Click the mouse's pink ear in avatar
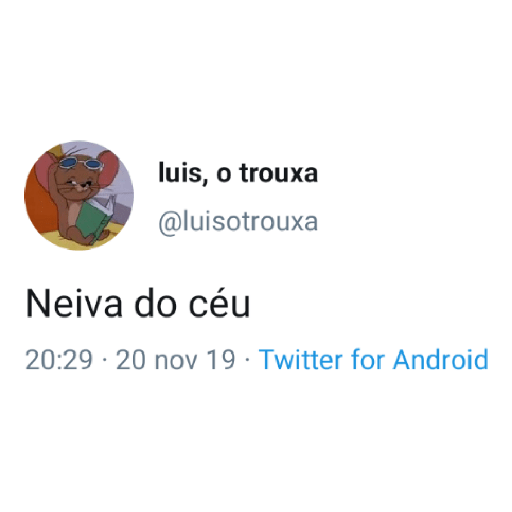This screenshot has height=512, width=512. click(x=108, y=168)
